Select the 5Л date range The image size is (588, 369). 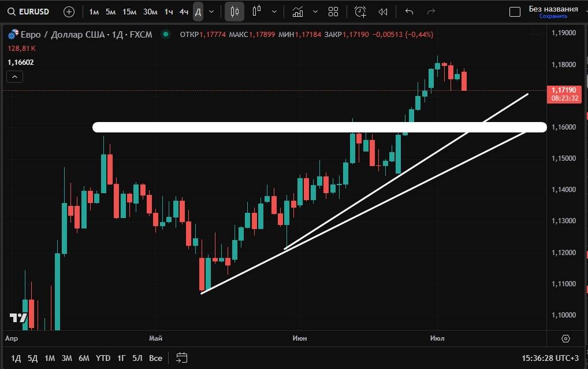click(x=137, y=358)
